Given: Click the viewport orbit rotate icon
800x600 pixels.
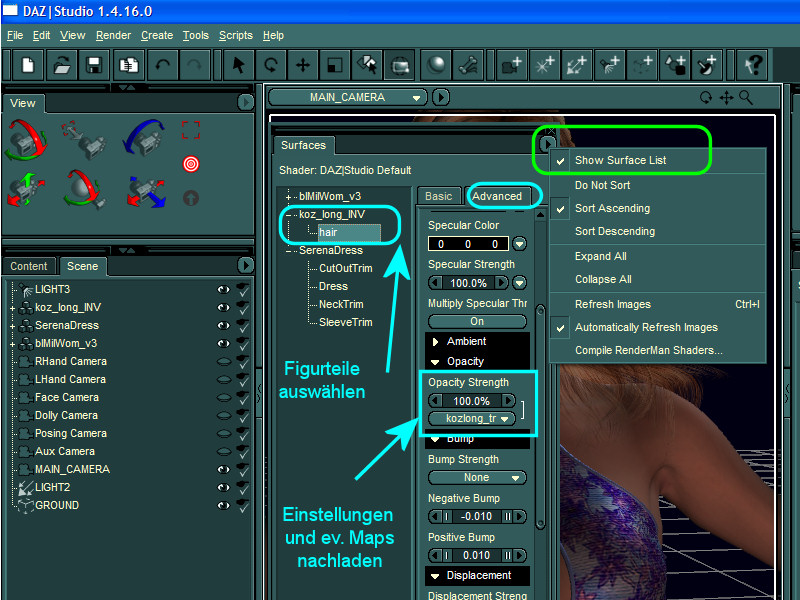Looking at the screenshot, I should pos(706,97).
